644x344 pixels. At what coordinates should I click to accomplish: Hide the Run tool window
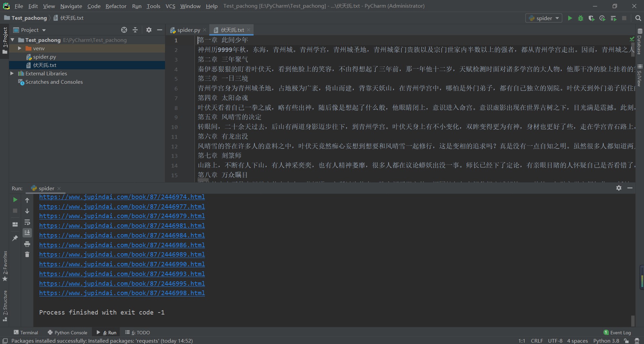630,188
